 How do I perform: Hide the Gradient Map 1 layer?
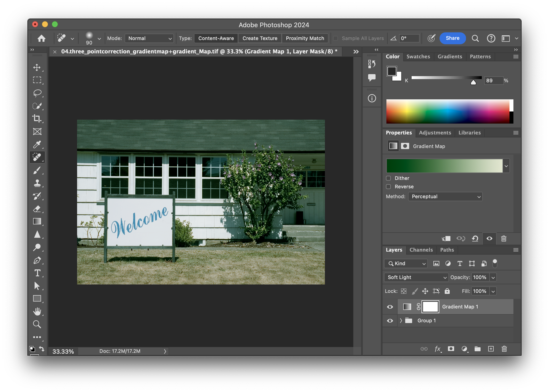tap(390, 307)
